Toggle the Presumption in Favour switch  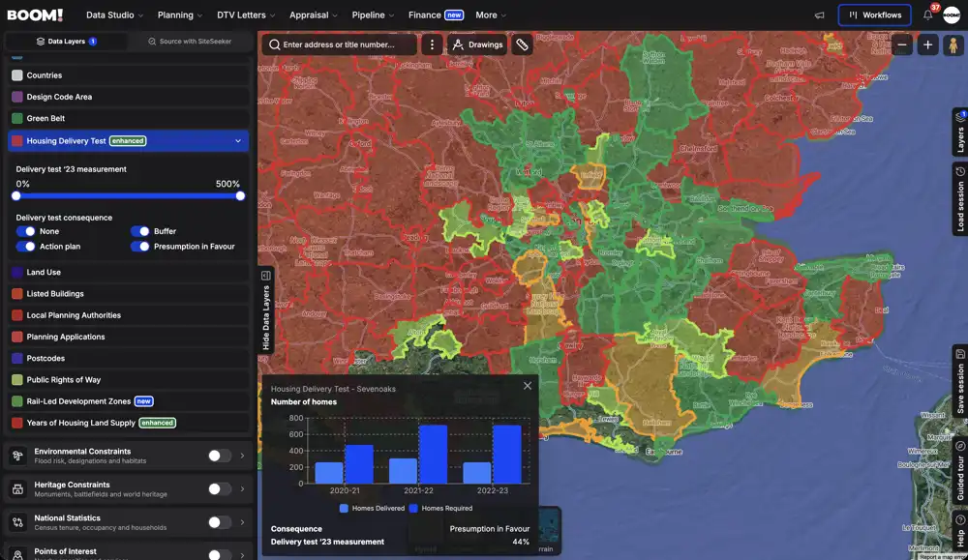point(139,246)
